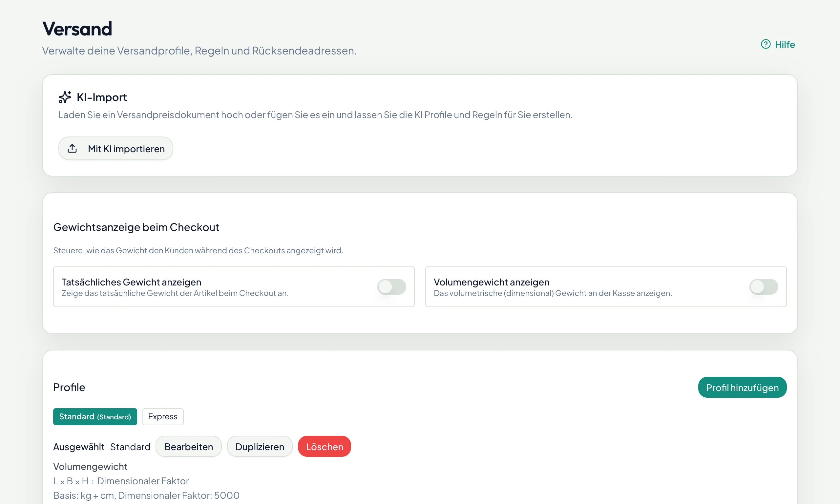Click the Profile section heading
The width and height of the screenshot is (840, 504).
pyautogui.click(x=69, y=387)
